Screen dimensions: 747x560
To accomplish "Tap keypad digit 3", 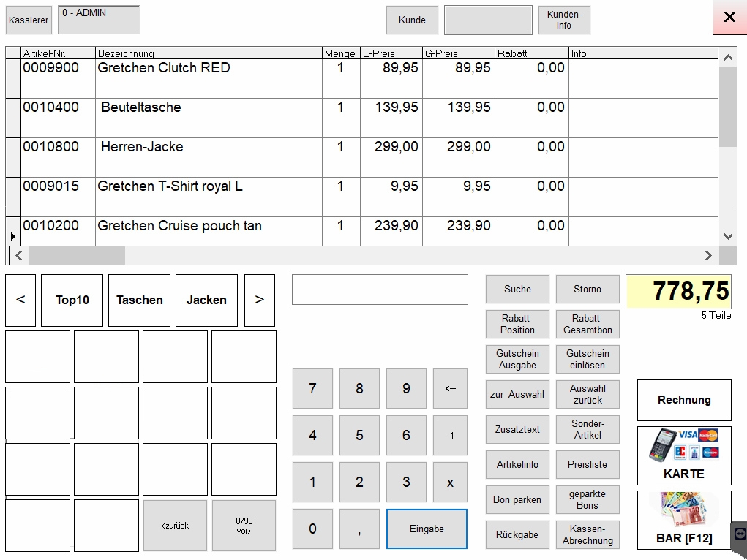I will [x=406, y=482].
